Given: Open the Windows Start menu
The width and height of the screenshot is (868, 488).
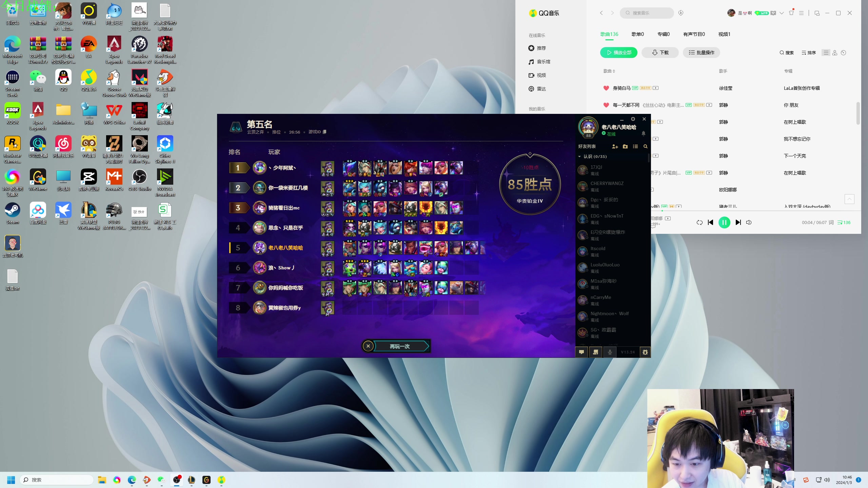Looking at the screenshot, I should click(x=11, y=480).
